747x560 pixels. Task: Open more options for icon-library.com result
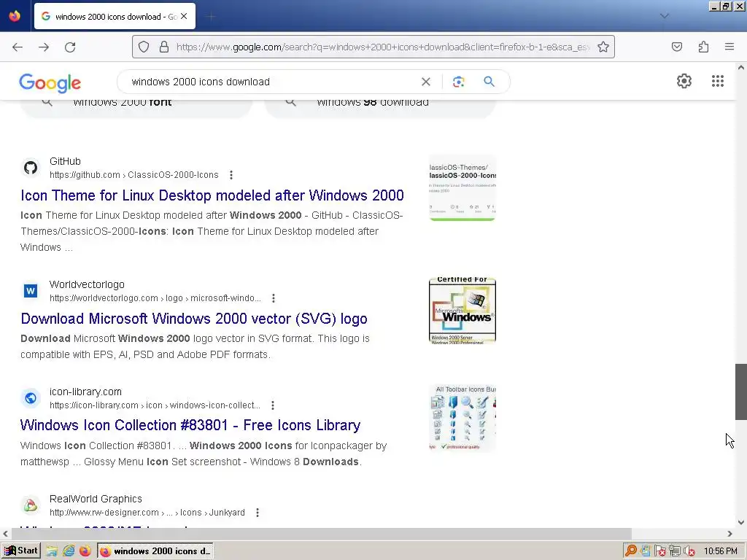click(273, 405)
